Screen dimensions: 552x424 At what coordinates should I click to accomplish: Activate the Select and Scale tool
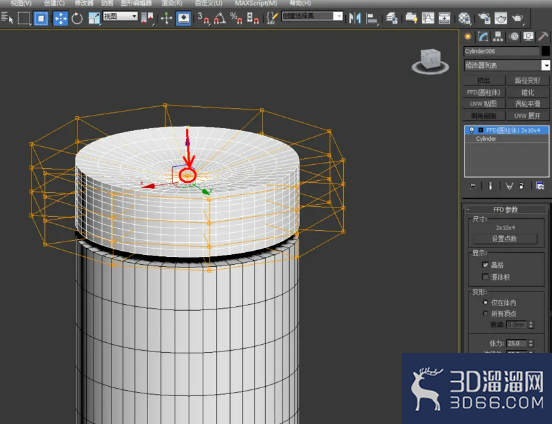94,18
